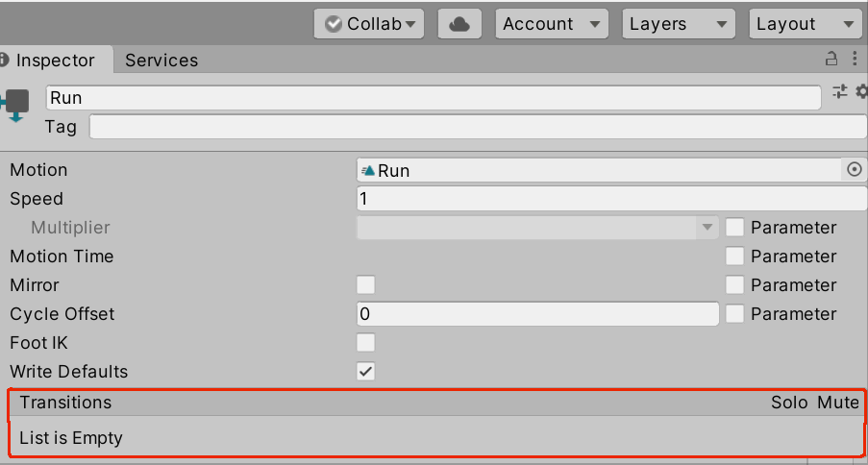Open the Inspector panel options menu icon
Screen dimensions: 868x465
coord(854,60)
